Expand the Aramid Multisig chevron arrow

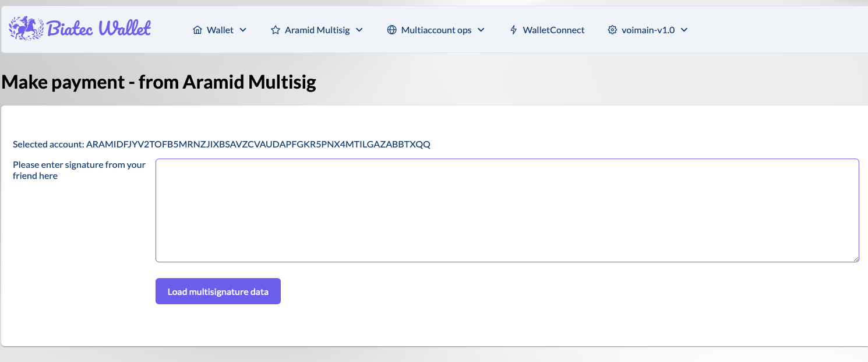[359, 30]
